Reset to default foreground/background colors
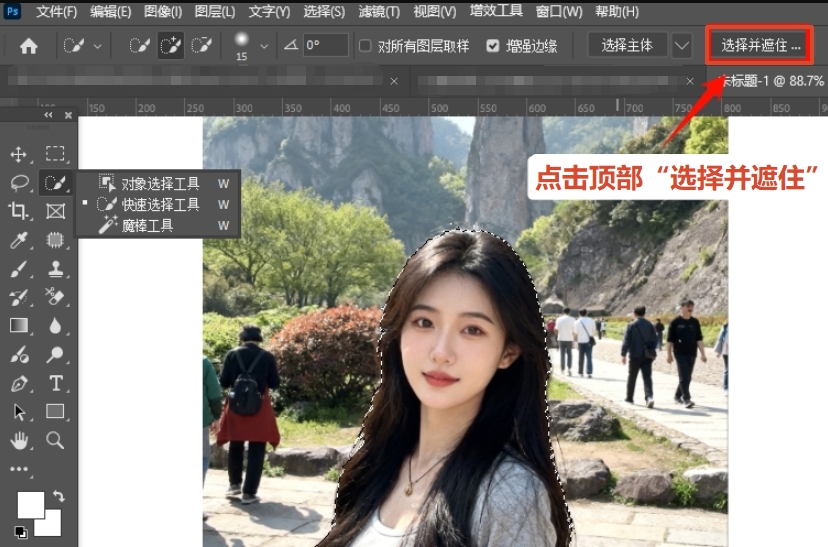 20,531
